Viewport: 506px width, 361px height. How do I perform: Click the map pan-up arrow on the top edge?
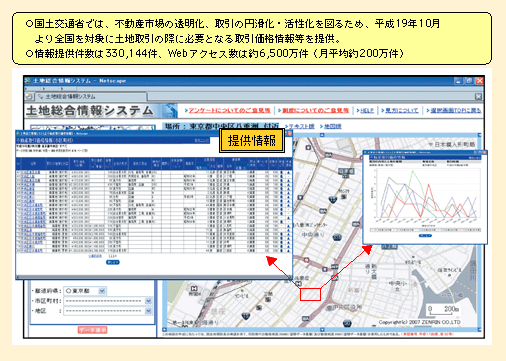[322, 135]
